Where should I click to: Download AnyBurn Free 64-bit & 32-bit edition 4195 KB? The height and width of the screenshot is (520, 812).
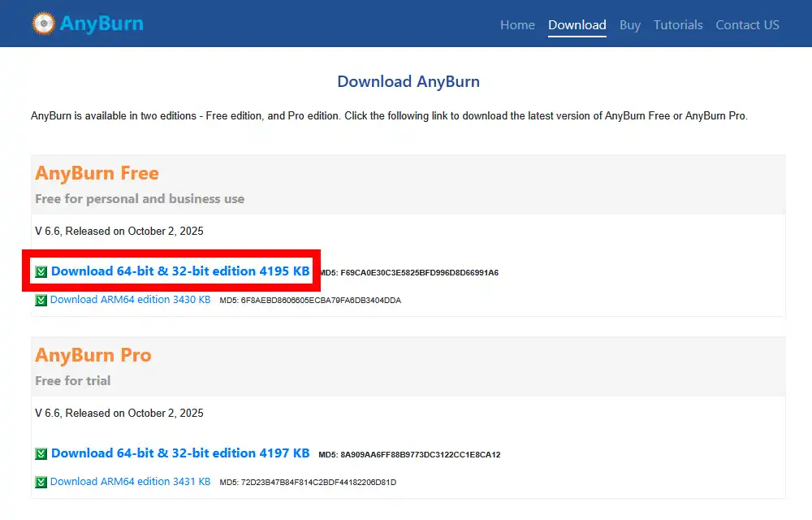179,271
